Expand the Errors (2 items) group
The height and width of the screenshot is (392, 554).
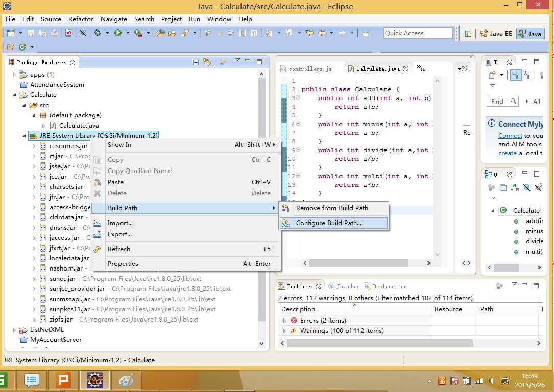point(284,321)
